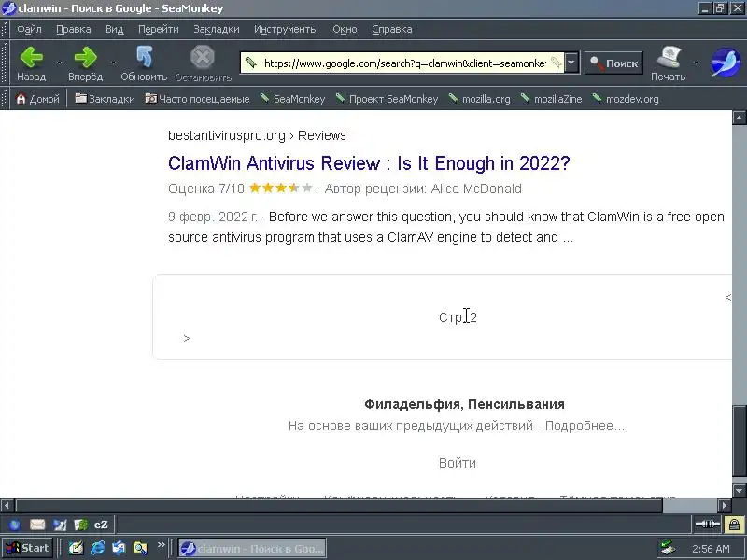This screenshot has height=560, width=747.
Task: Click the URL address field
Action: pyautogui.click(x=405, y=63)
